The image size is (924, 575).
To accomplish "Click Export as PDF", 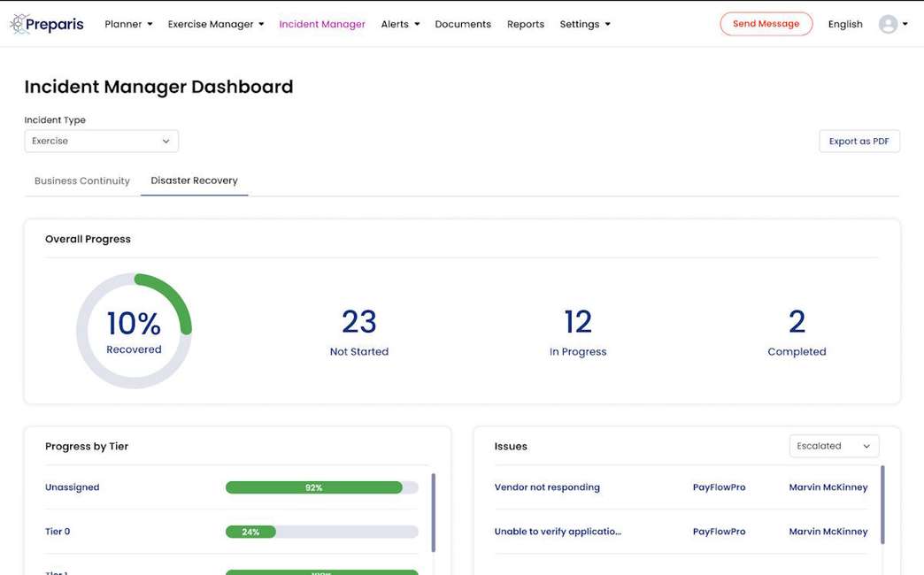I will 859,141.
